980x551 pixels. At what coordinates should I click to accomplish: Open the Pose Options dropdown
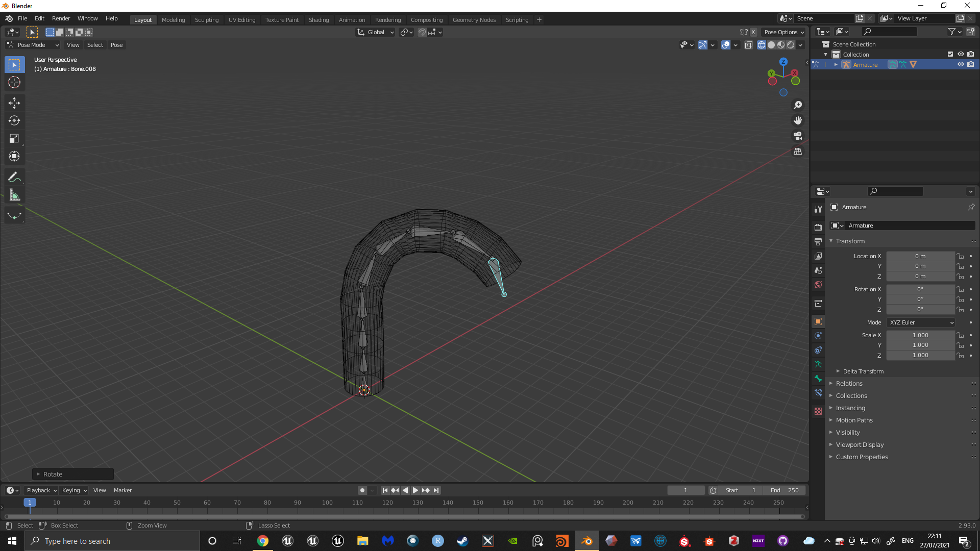tap(783, 32)
